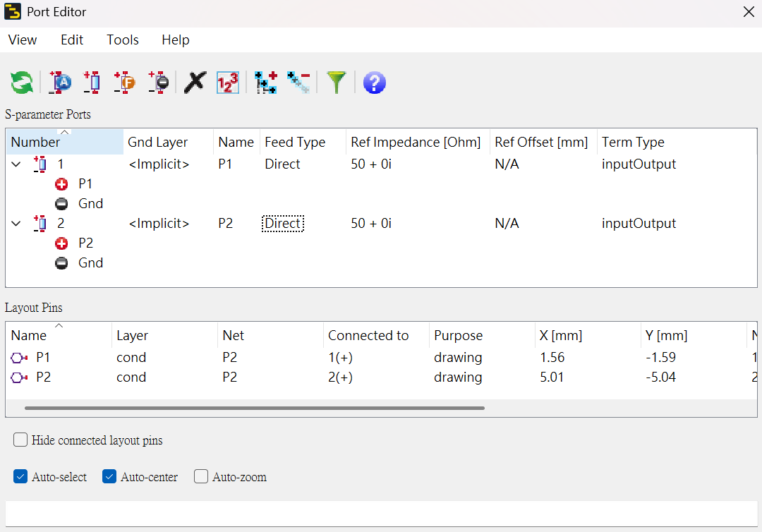Uncheck the Auto-select checkbox
762x532 pixels.
[20, 477]
